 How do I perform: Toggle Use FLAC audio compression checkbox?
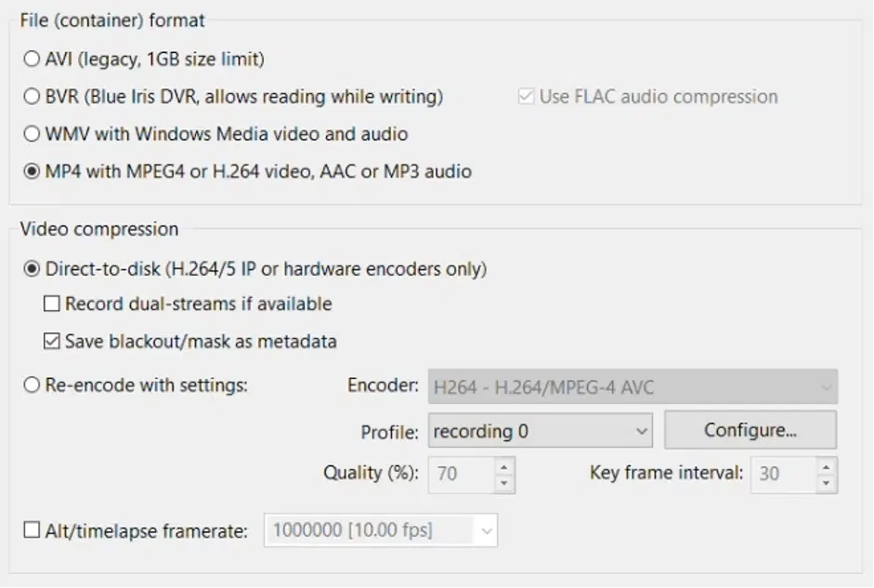527,97
